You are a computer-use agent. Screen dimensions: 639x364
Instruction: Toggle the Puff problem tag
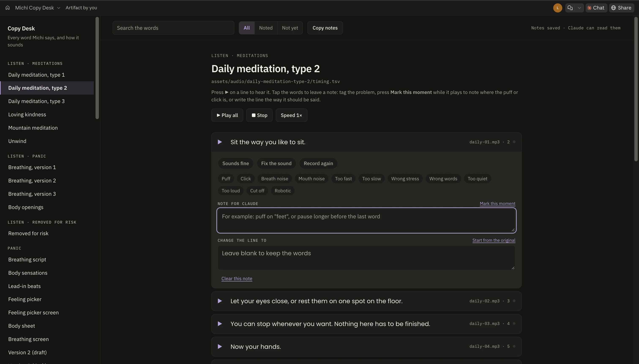click(226, 178)
